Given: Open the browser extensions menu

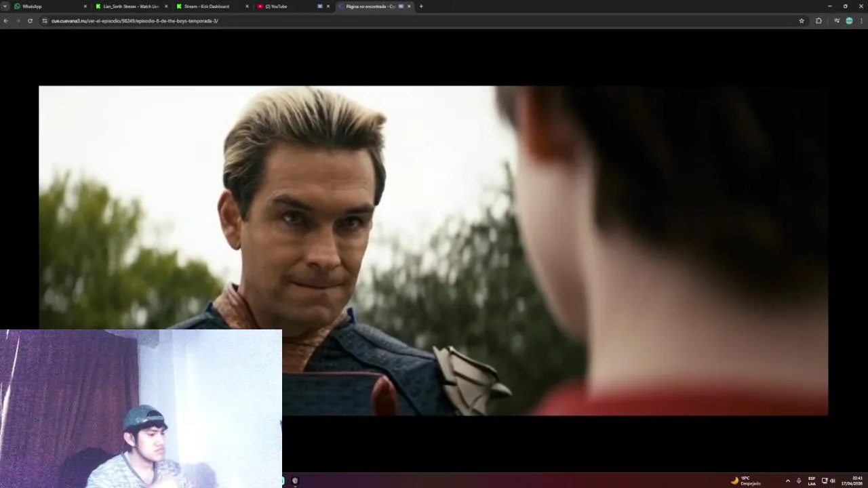Looking at the screenshot, I should (x=818, y=21).
